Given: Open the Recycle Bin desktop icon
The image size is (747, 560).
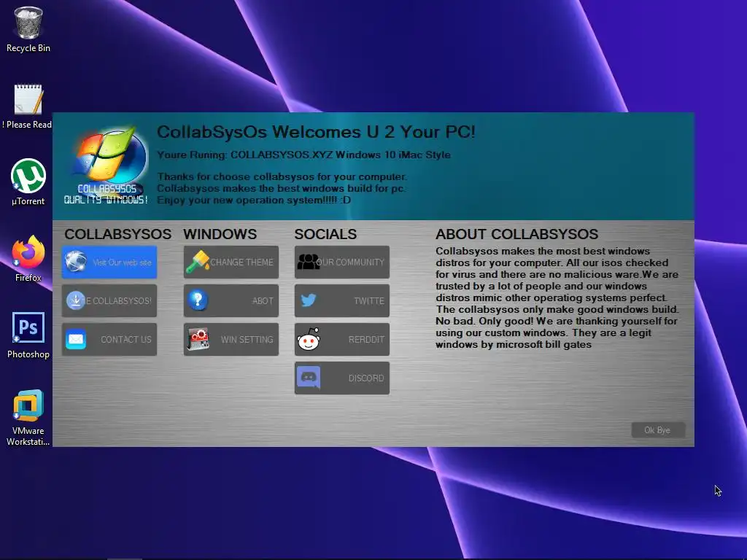Looking at the screenshot, I should coord(28,29).
